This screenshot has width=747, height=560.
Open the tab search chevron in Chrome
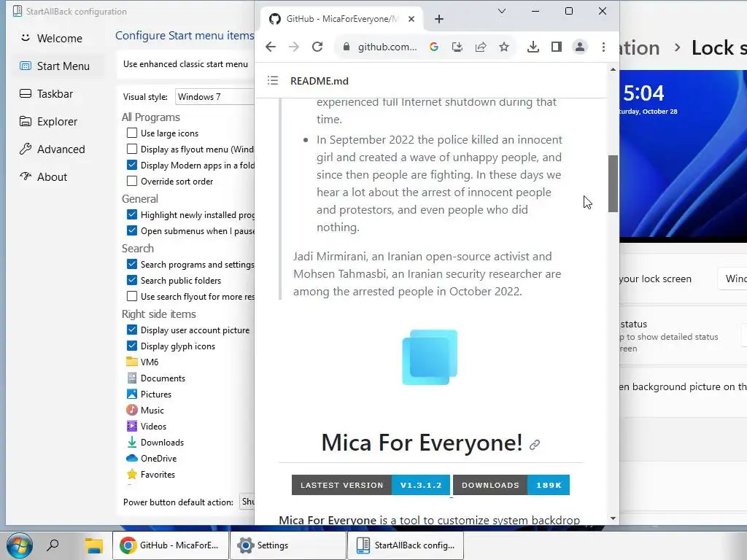pos(502,11)
